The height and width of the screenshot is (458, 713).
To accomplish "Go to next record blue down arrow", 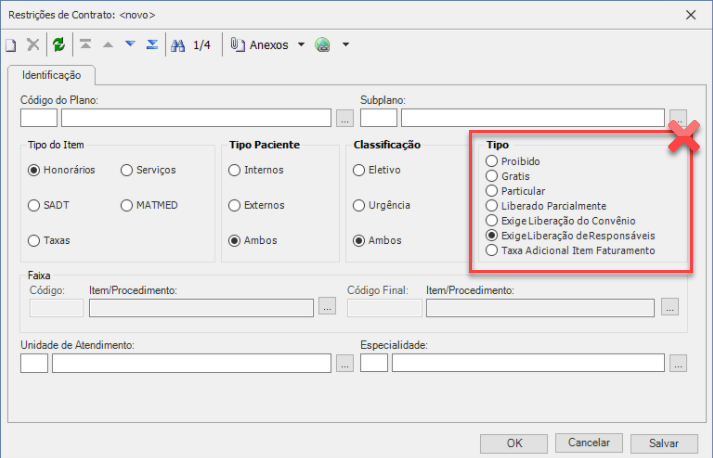I will point(131,44).
